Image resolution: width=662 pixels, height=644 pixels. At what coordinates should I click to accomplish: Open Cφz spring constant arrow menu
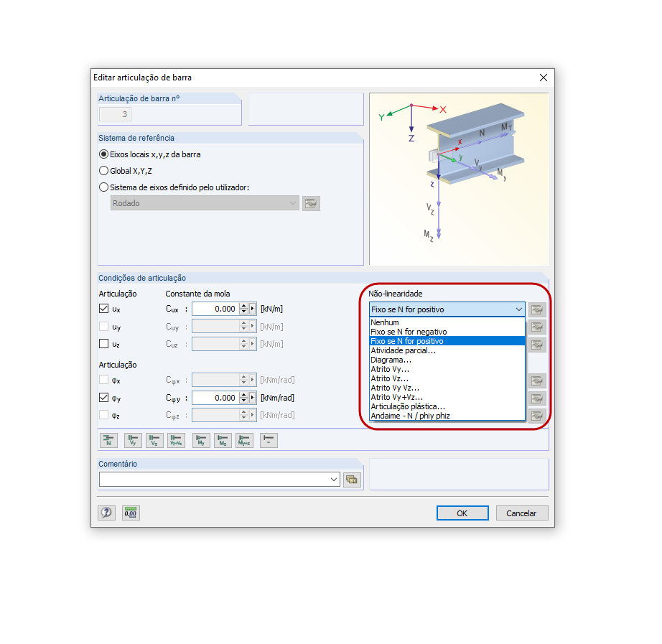tap(253, 415)
